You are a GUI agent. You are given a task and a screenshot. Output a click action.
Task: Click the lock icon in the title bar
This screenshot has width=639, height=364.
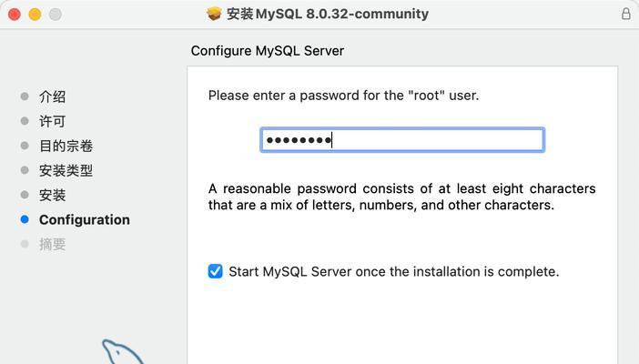[626, 14]
